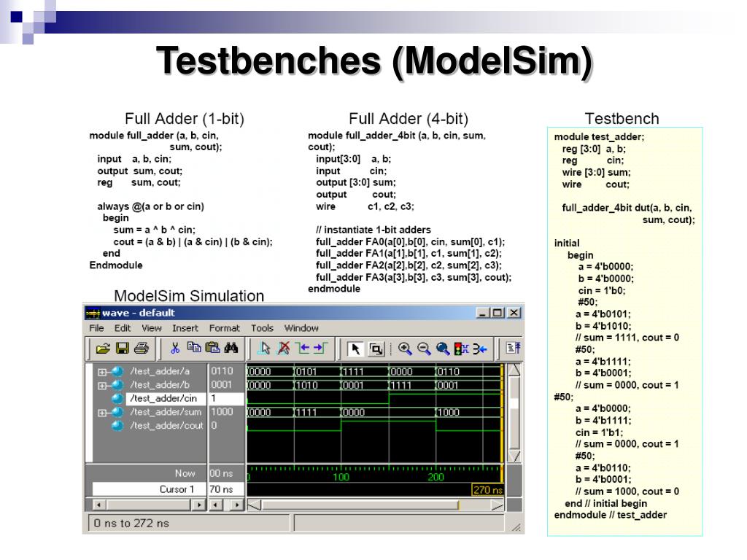Screen dimensions: 747x560
Task: Click the vertical scrollbar down arrow
Action: (514, 456)
